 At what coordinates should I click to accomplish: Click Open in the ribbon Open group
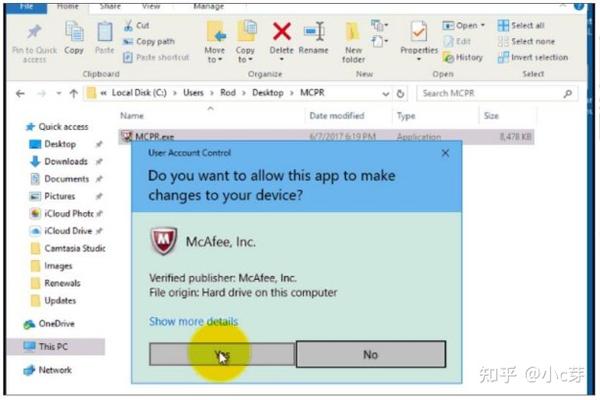click(463, 26)
